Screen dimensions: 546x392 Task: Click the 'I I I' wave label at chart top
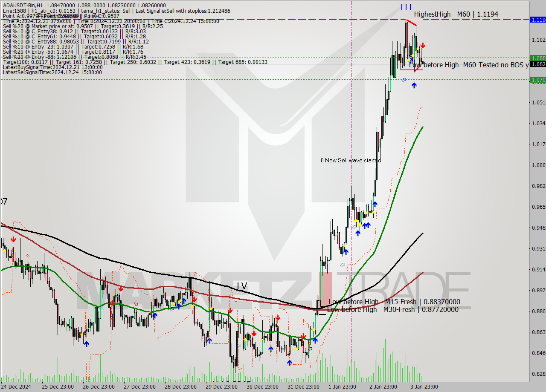pos(406,7)
